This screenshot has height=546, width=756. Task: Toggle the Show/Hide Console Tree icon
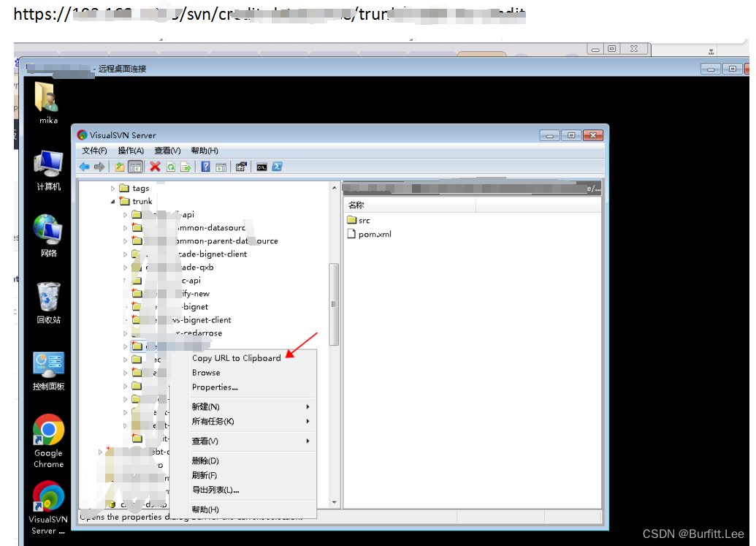click(135, 167)
